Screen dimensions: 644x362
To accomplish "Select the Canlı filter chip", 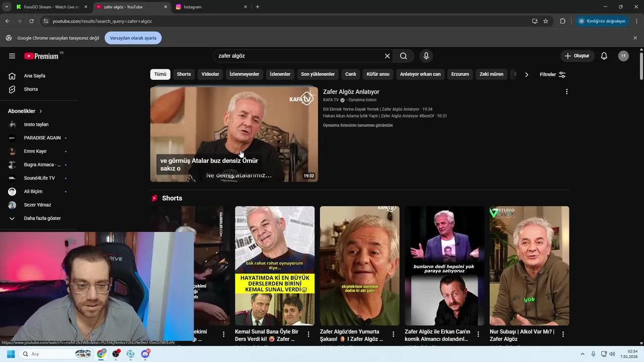I will tap(351, 74).
